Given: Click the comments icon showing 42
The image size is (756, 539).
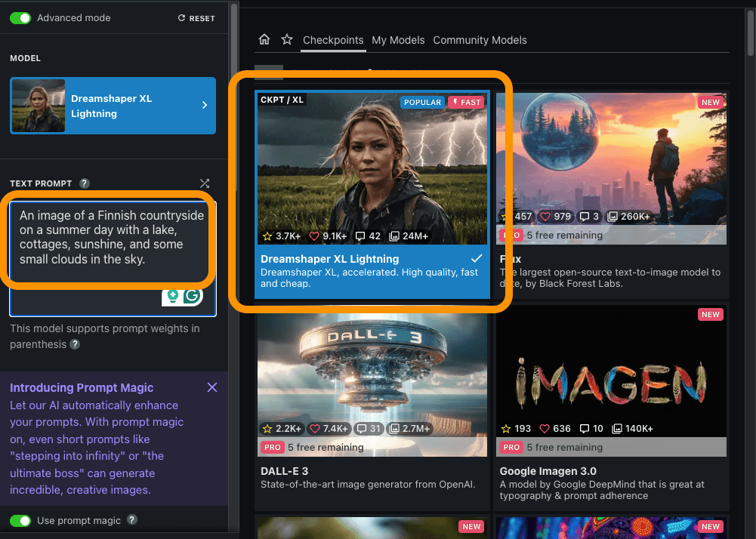Looking at the screenshot, I should coord(360,236).
